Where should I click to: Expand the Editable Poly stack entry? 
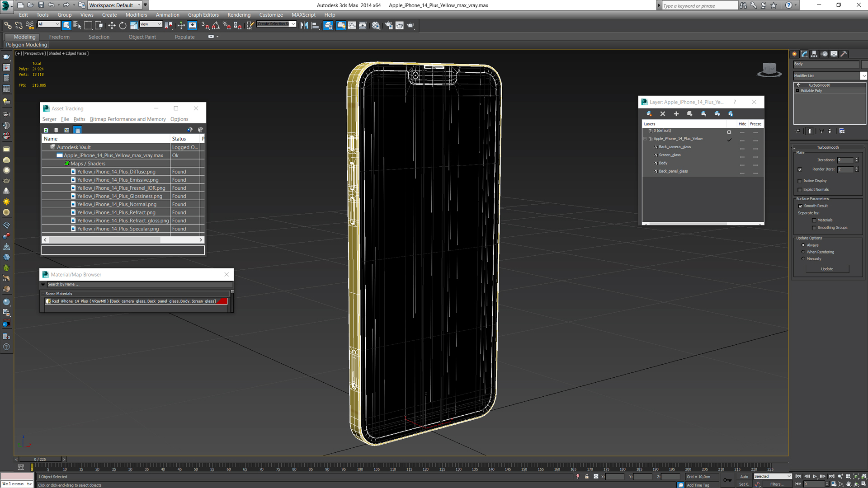[x=797, y=91]
